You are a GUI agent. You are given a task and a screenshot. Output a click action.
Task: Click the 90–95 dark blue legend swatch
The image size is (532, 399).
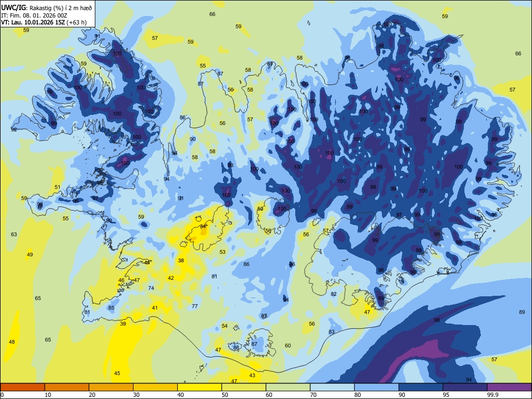click(421, 387)
